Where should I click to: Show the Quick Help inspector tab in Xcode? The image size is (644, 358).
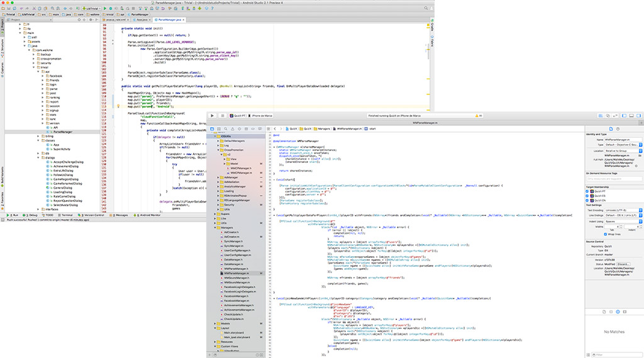[618, 128]
